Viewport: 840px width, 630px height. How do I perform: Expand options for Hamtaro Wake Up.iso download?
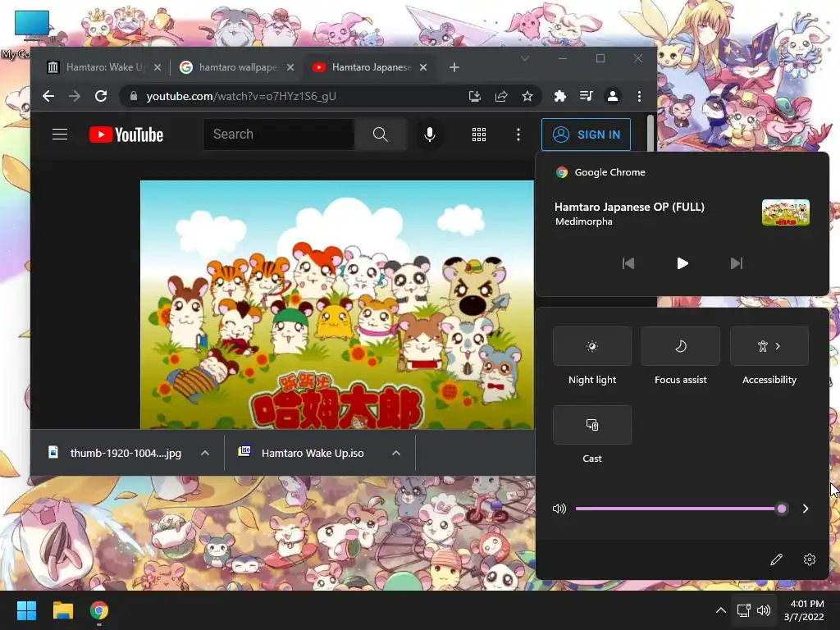tap(396, 453)
